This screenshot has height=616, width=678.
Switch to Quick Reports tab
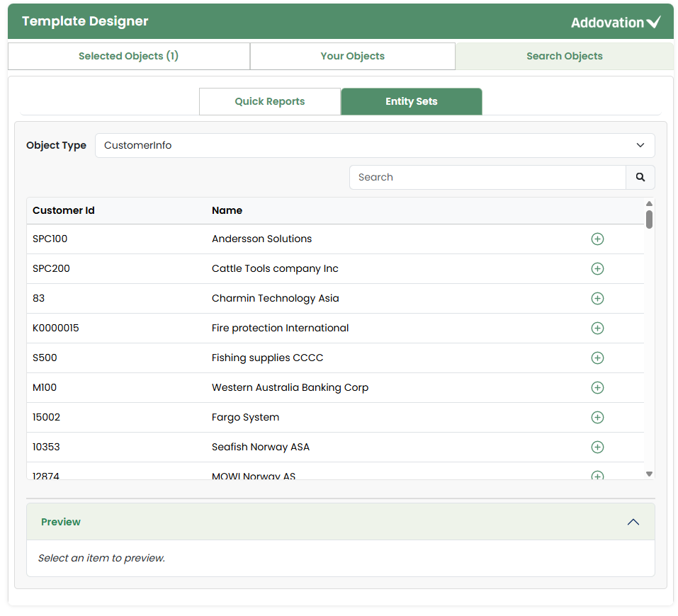click(270, 102)
